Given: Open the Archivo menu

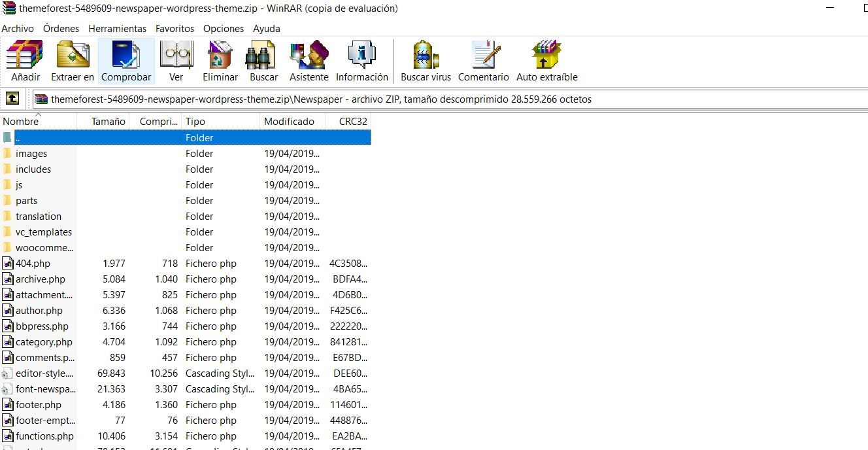Looking at the screenshot, I should pos(18,29).
